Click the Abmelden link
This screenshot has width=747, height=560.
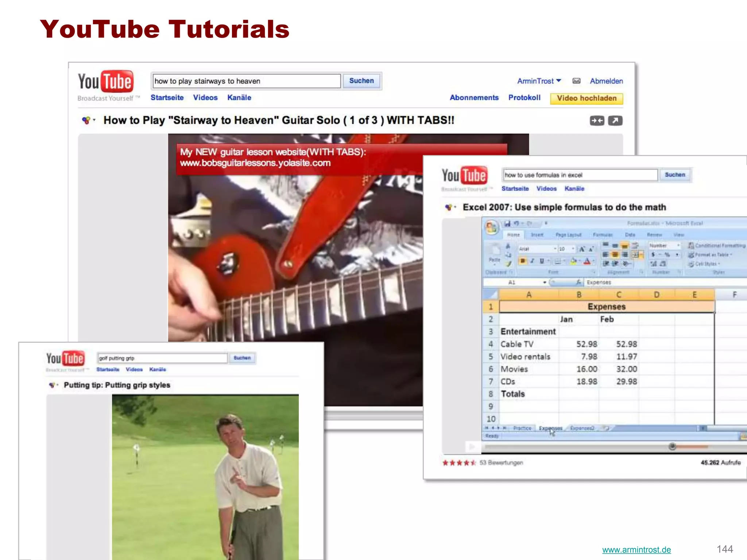606,81
